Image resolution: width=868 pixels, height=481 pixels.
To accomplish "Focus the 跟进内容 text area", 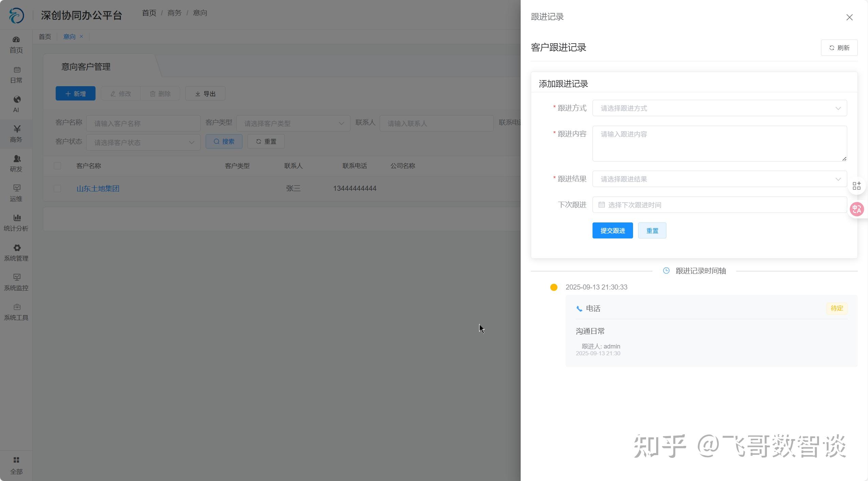I will pyautogui.click(x=719, y=143).
